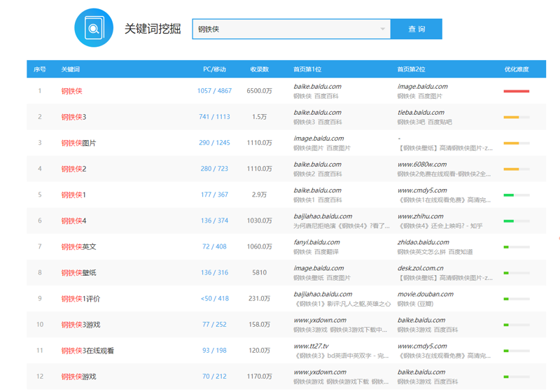The width and height of the screenshot is (560, 392).
Task: Click the 77 / 252 search volume
Action: coord(214,325)
